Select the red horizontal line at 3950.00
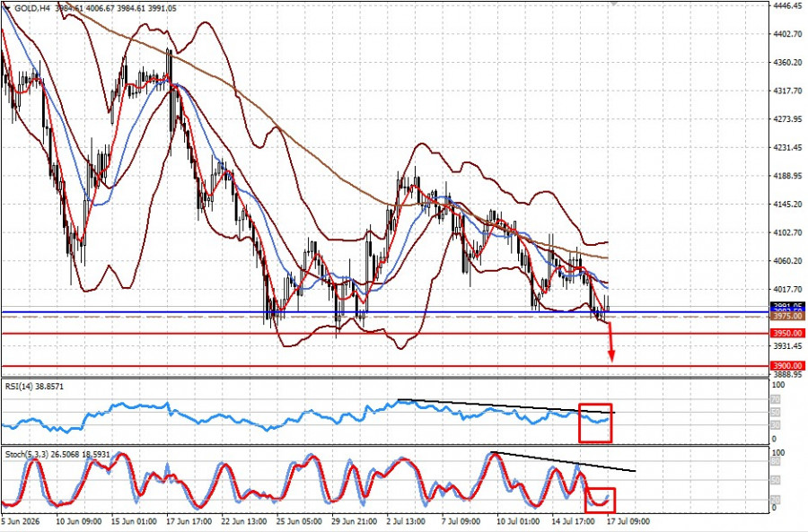 385,334
